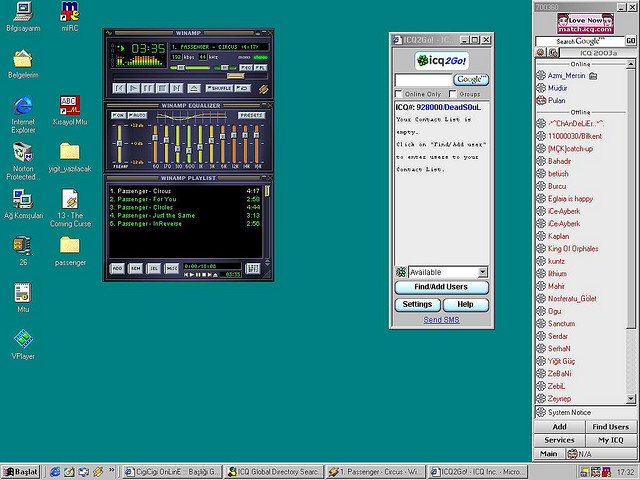Viewport: 640px width, 480px height.
Task: Toggle Winamp EQ window button
Action: coord(246,67)
